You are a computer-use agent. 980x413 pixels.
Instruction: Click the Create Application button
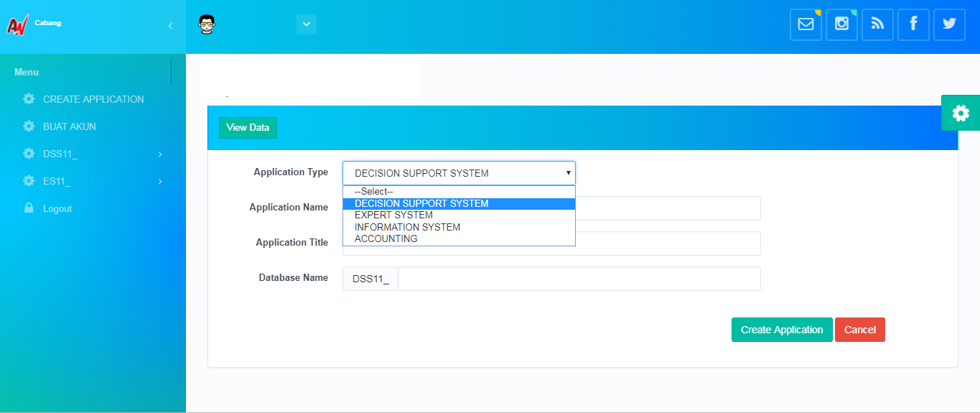click(x=782, y=330)
